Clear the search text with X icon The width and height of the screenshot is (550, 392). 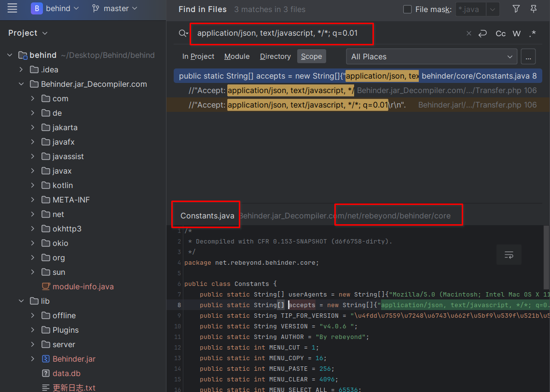(468, 33)
